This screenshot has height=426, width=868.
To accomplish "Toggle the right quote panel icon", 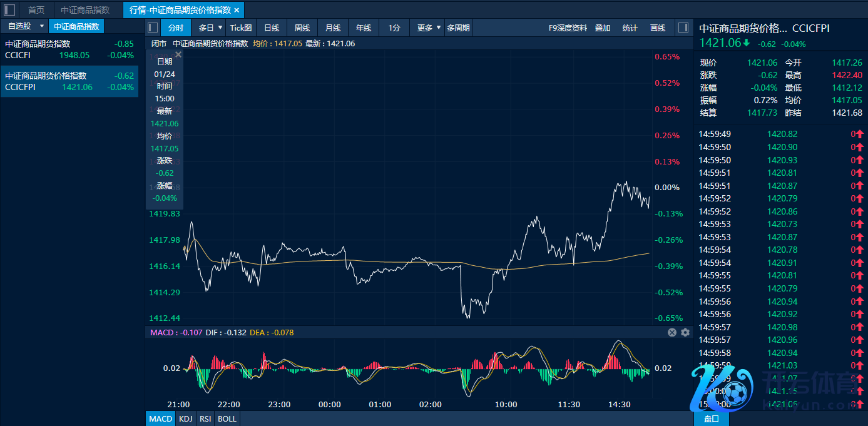I will click(x=683, y=28).
